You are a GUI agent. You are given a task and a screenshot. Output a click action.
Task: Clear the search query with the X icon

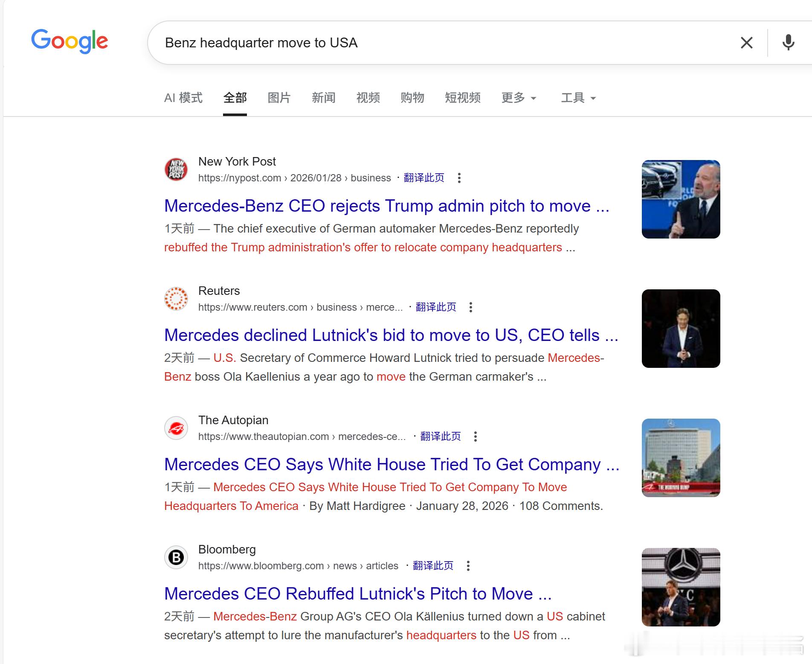pos(746,43)
